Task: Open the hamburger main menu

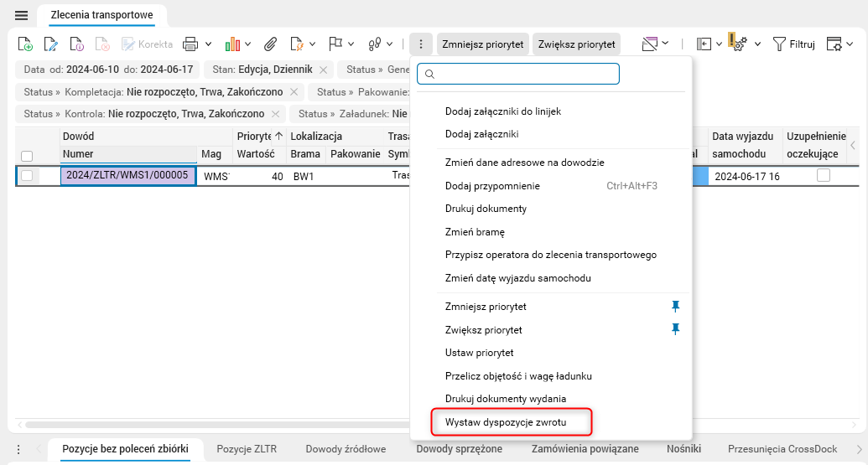Action: (x=21, y=15)
